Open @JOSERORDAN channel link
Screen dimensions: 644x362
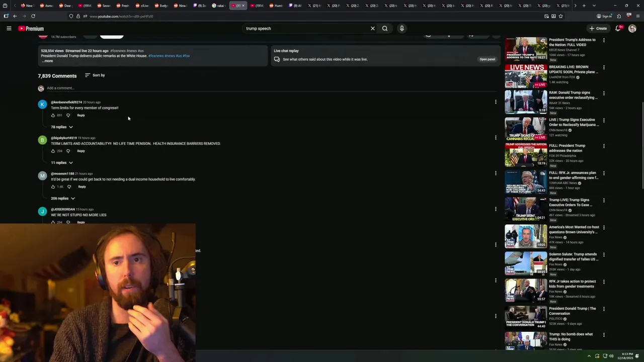[x=63, y=209]
